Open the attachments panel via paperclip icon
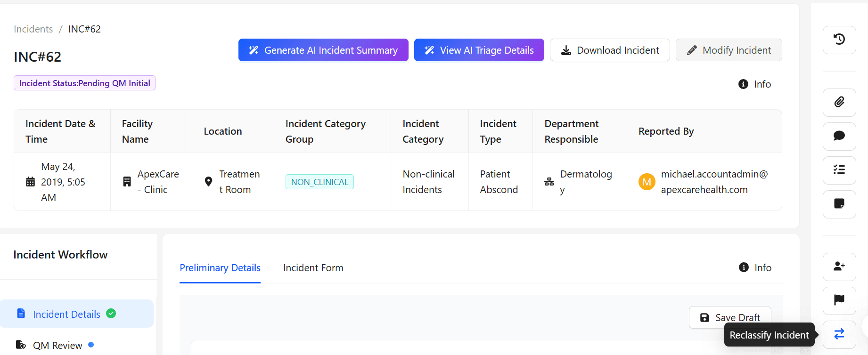This screenshot has height=355, width=868. click(x=839, y=103)
